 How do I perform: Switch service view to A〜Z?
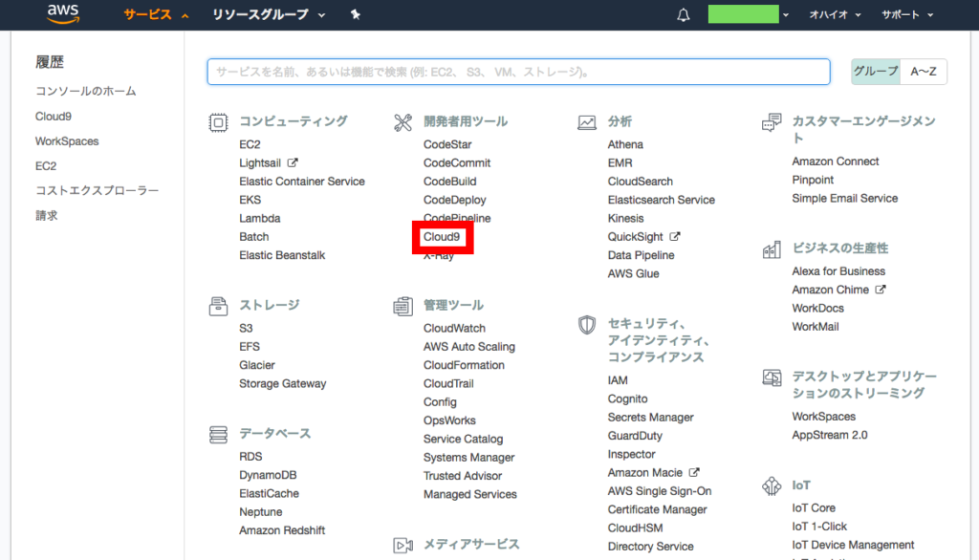pyautogui.click(x=924, y=72)
